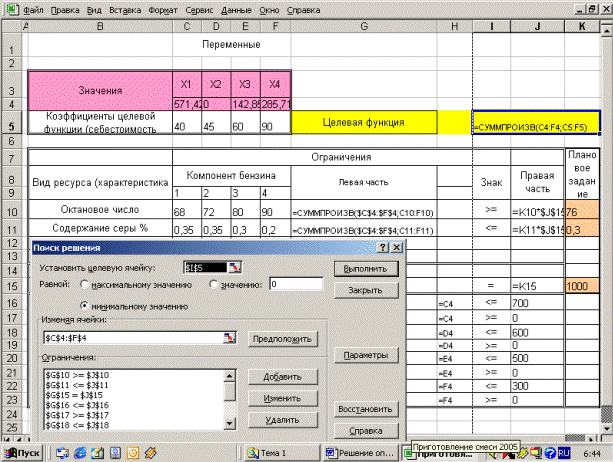
Task: Select constraint $G$17 >= $J$17
Action: tap(77, 415)
